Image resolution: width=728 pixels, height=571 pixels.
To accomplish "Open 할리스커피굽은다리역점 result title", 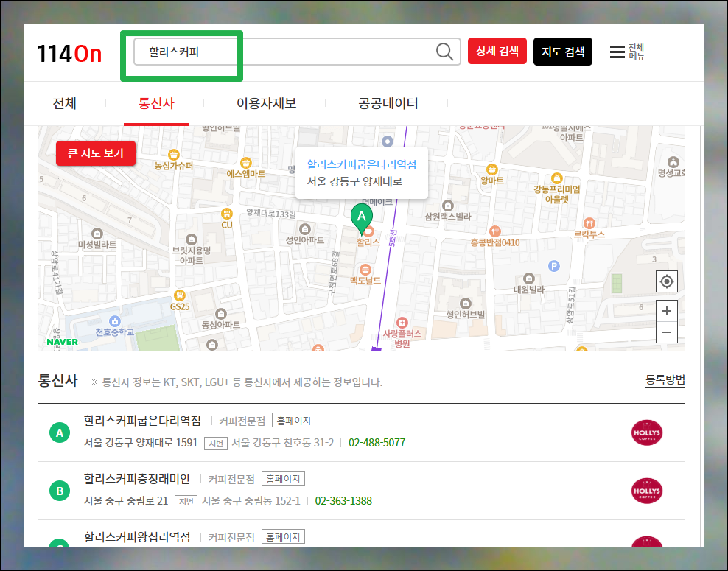I will [x=142, y=421].
